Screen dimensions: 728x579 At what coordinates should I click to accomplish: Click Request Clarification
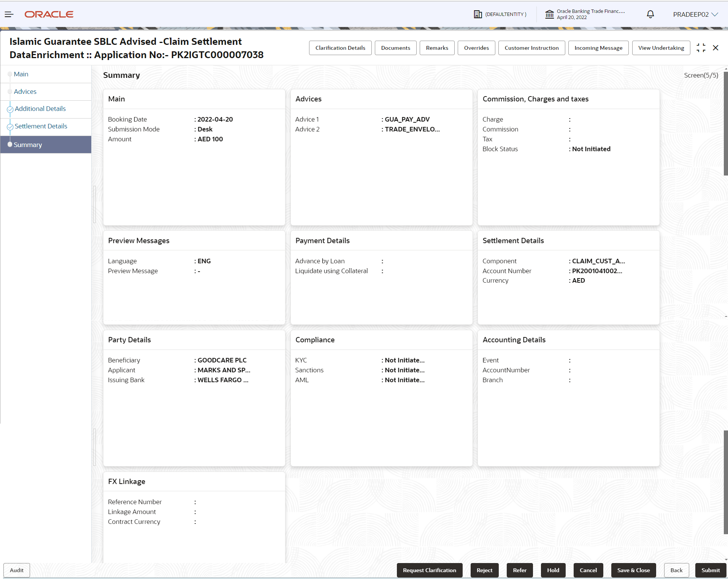click(430, 570)
